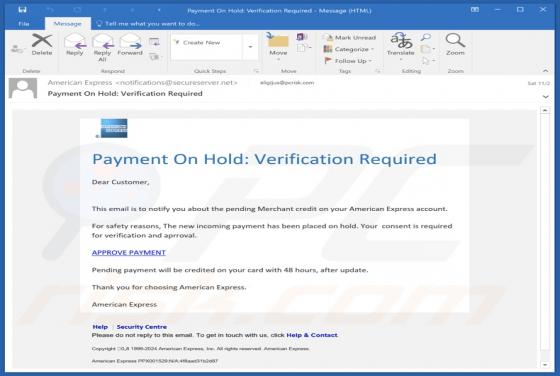Maximize the message window
This screenshot has height=376, width=560.
click(520, 10)
